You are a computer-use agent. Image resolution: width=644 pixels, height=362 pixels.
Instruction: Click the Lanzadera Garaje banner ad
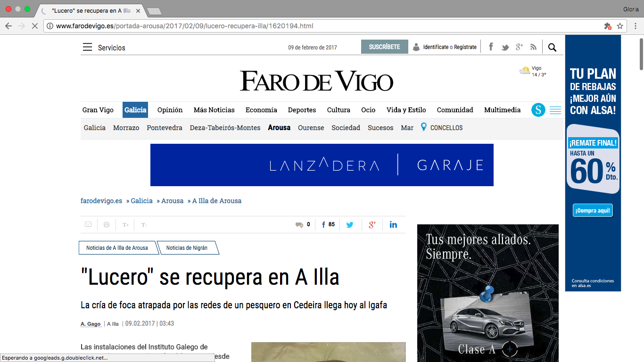[322, 165]
